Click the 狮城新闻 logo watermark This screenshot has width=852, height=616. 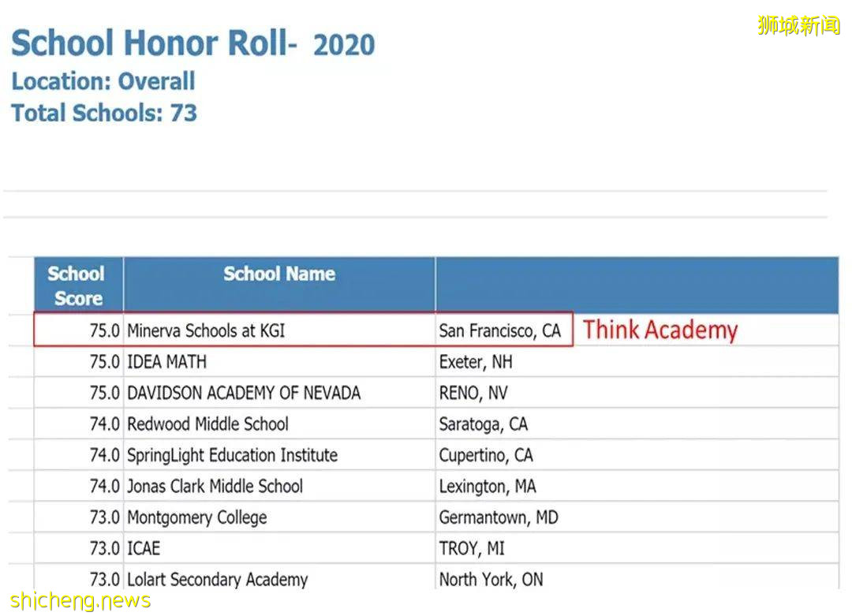[x=798, y=25]
